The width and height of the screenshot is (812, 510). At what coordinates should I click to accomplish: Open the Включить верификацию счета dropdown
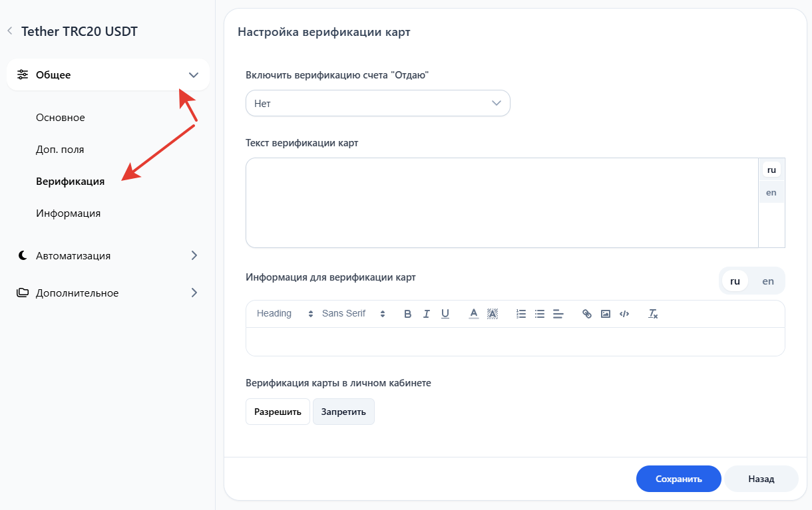[377, 103]
